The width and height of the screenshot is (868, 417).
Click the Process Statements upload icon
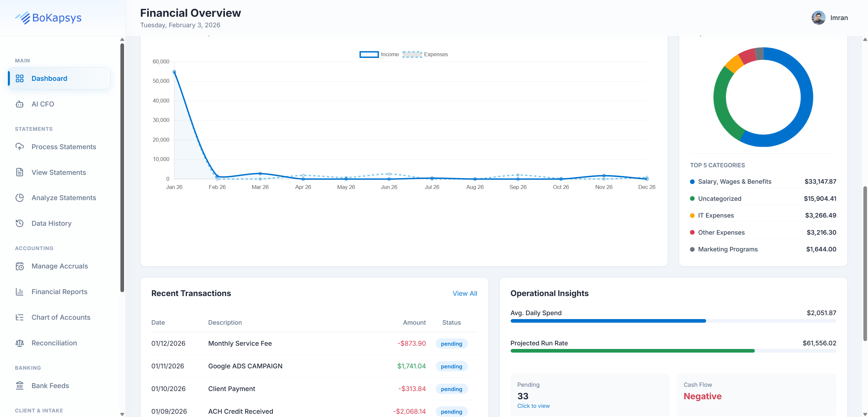[x=19, y=147]
